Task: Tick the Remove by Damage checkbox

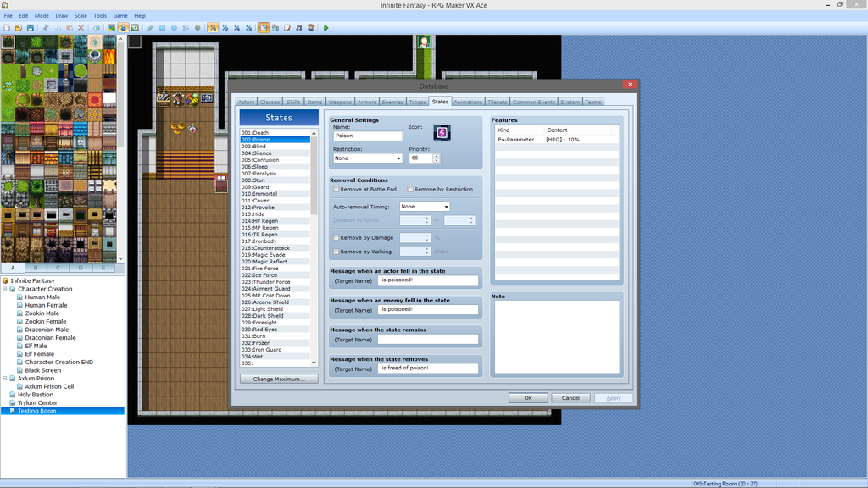Action: click(337, 238)
